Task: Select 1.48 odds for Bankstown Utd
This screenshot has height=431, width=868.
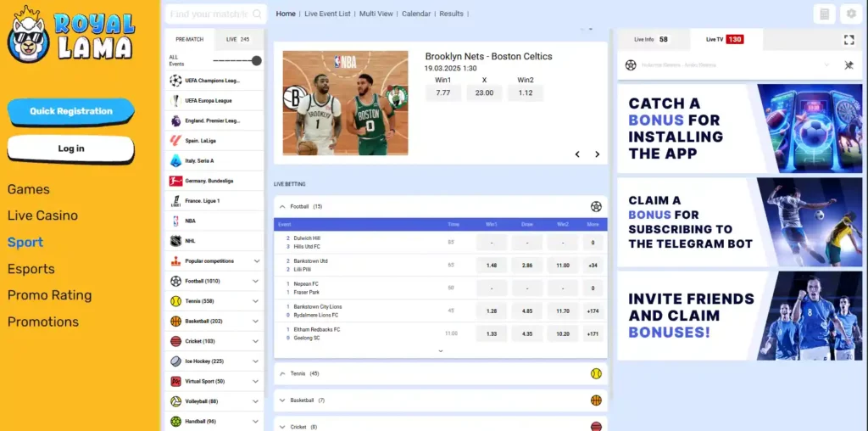Action: [x=492, y=266]
